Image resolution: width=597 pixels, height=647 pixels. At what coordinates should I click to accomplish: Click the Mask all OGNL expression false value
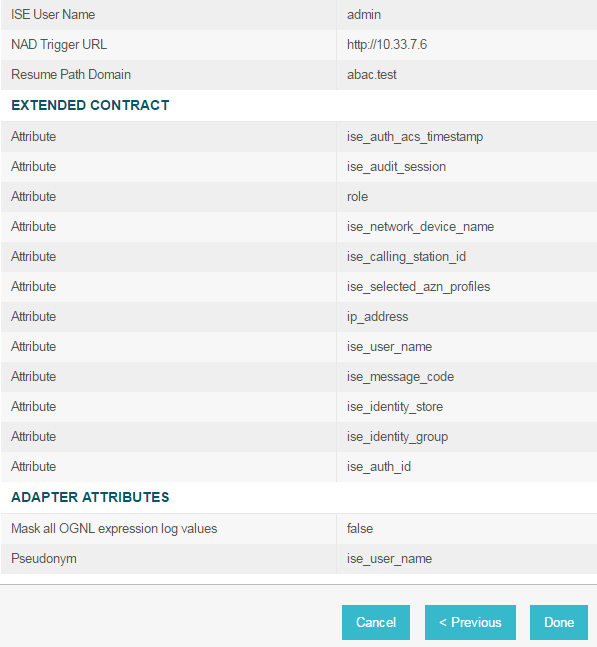(360, 529)
